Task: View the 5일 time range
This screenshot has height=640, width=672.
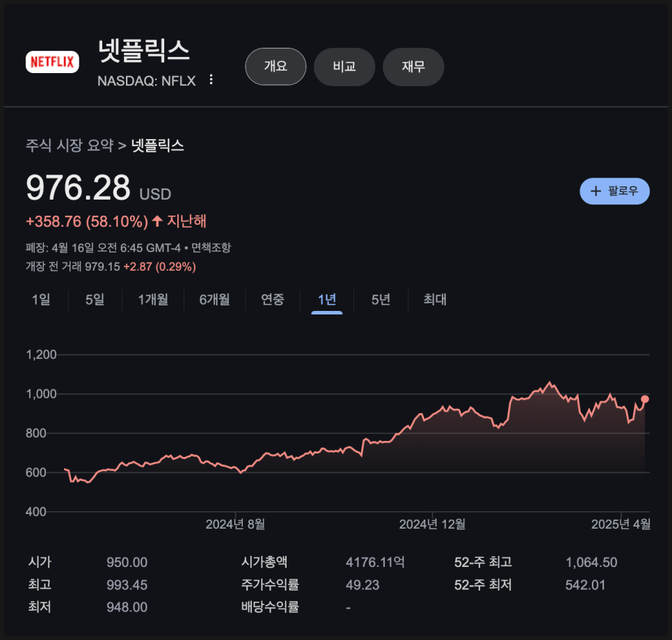Action: (93, 300)
